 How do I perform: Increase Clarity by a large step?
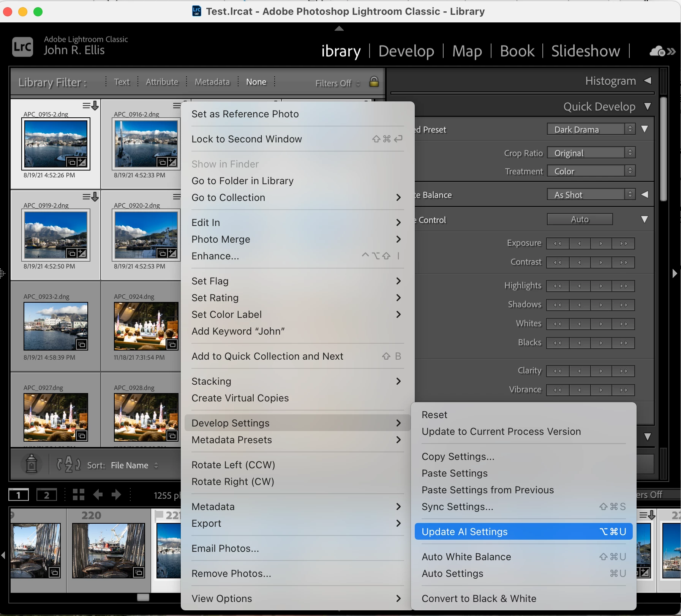[x=624, y=371]
